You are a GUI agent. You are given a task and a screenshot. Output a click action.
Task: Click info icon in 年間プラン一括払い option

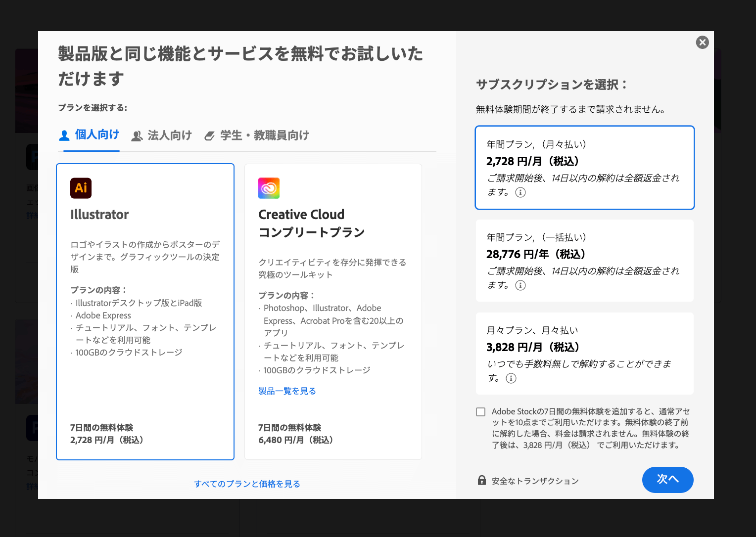pos(520,285)
